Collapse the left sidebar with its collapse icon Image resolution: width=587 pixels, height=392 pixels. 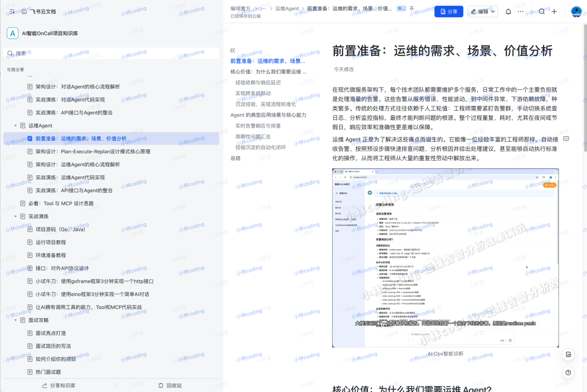click(11, 11)
